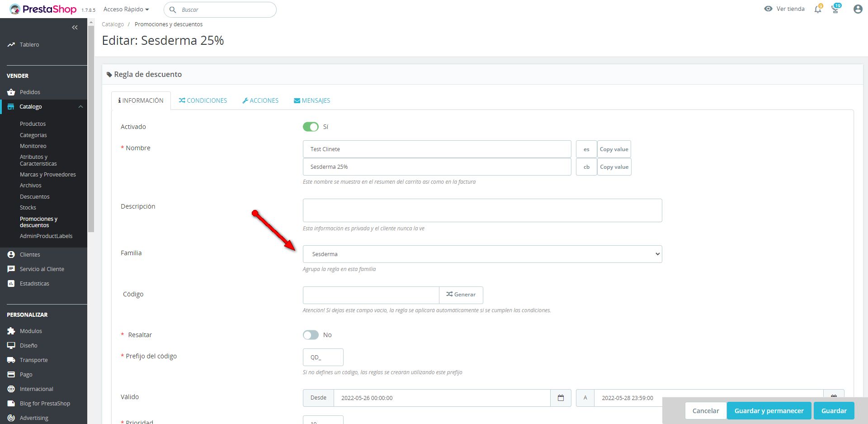Click the PrestaShop logo

[43, 9]
